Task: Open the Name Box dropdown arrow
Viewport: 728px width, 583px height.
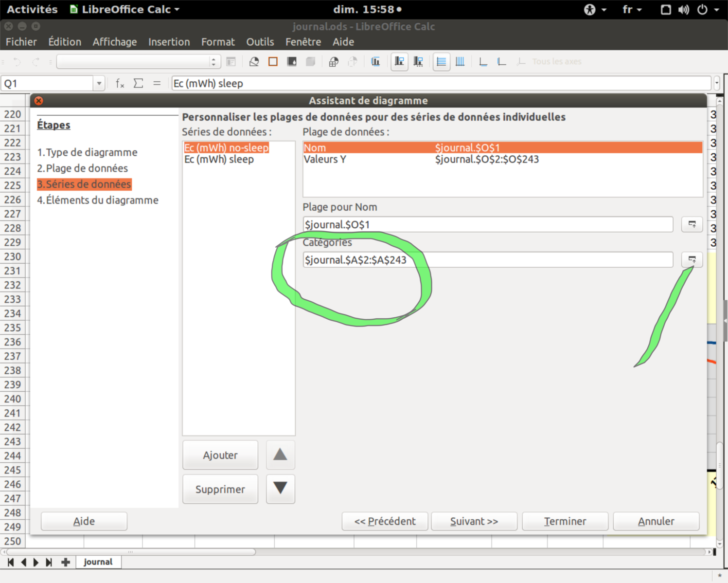Action: click(99, 84)
